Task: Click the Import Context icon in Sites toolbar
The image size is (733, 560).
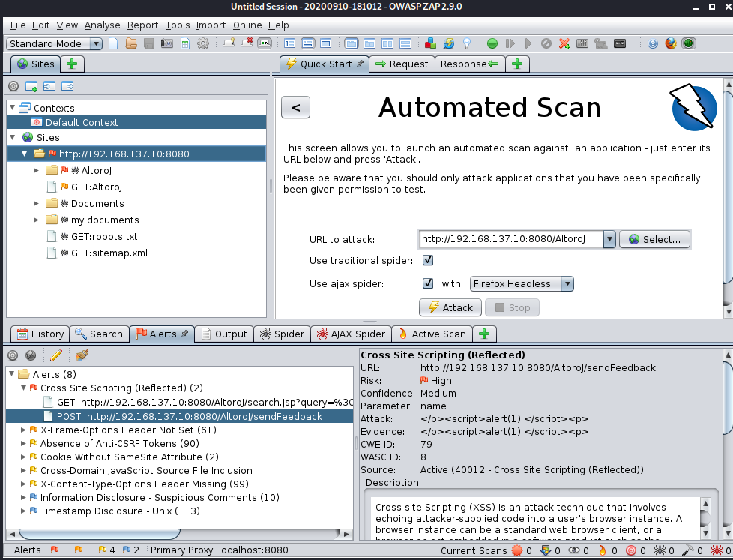Action: click(x=49, y=86)
